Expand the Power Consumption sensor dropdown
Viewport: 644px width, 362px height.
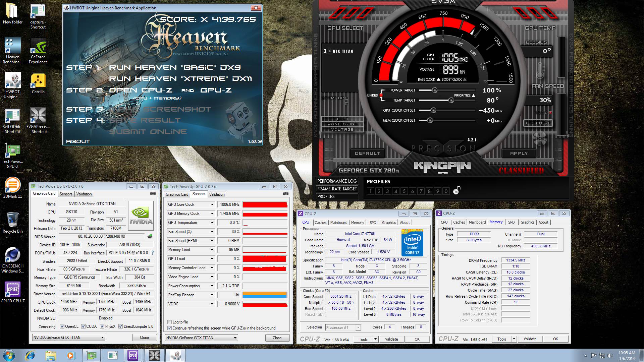(x=212, y=286)
